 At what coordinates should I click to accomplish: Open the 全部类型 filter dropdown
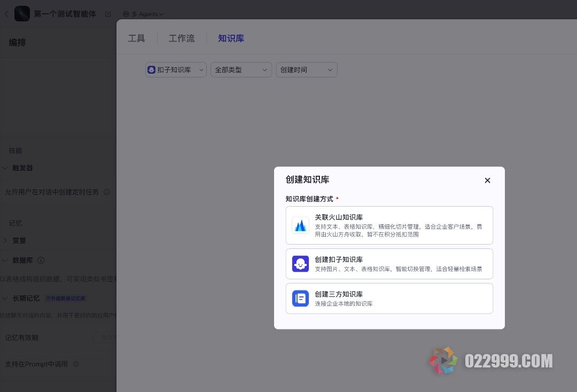pyautogui.click(x=241, y=70)
